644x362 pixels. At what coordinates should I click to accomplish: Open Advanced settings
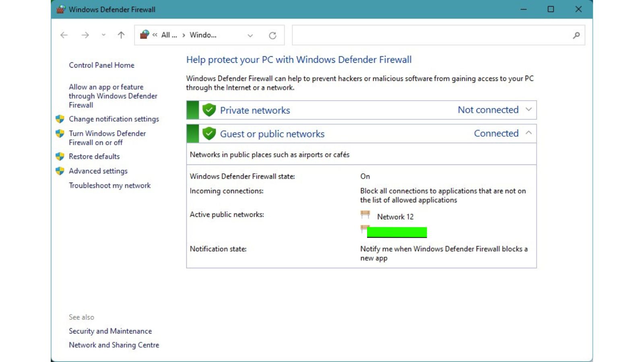pos(98,171)
